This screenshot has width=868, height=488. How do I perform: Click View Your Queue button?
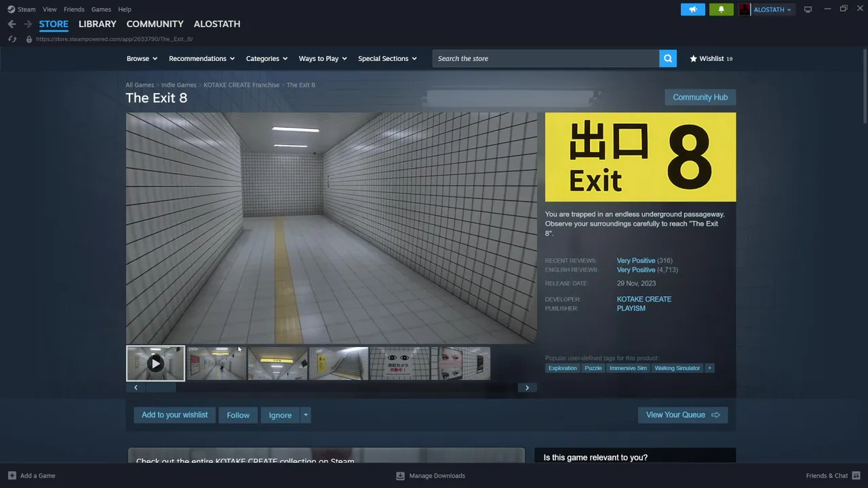(683, 415)
